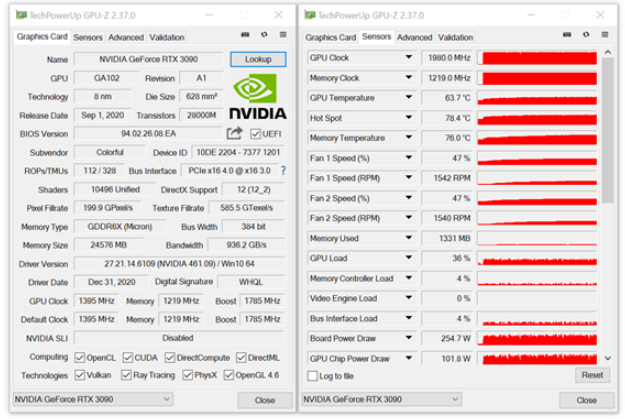Select Graphics Card tab in left window

pos(42,37)
